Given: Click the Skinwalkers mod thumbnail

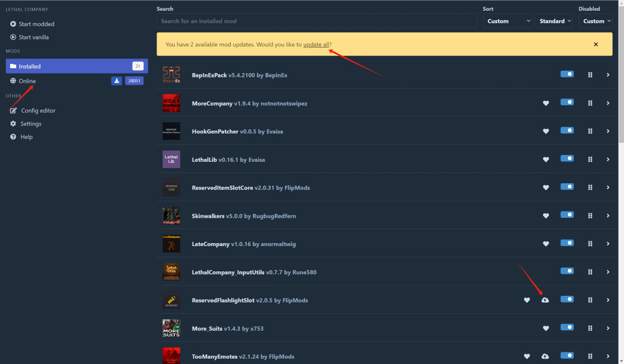Looking at the screenshot, I should tap(171, 216).
